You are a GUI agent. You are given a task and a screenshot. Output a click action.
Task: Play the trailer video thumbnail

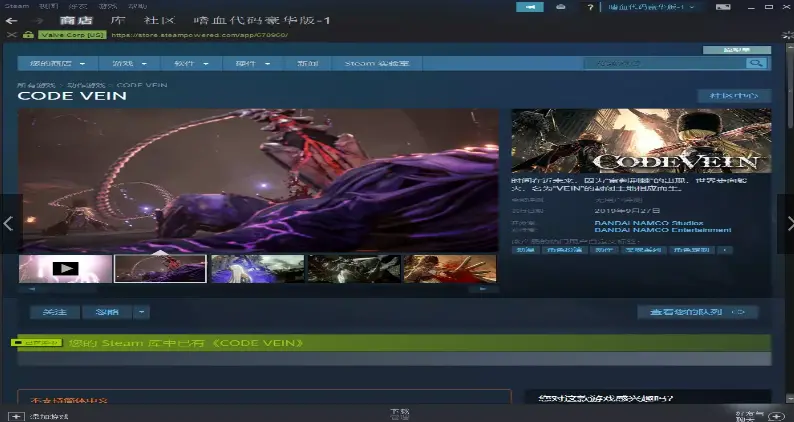click(65, 268)
